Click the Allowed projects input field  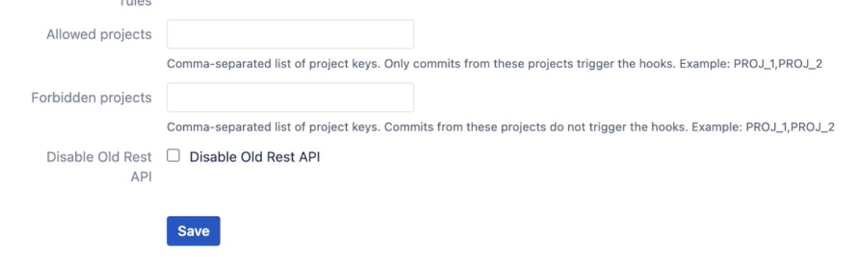(x=290, y=34)
